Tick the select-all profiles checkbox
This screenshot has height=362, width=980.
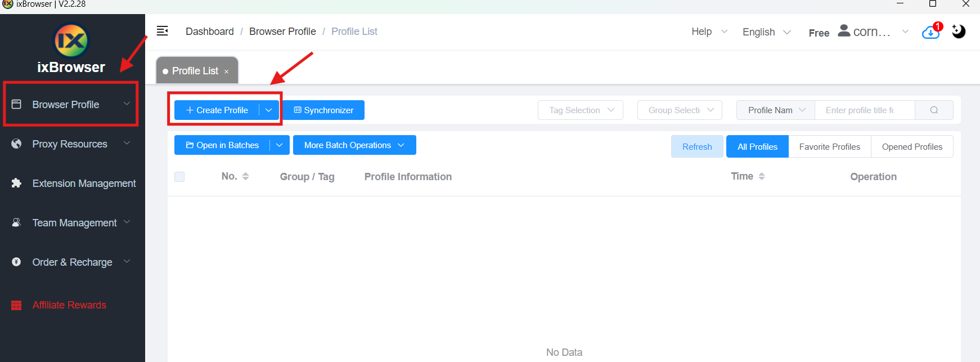[x=179, y=177]
